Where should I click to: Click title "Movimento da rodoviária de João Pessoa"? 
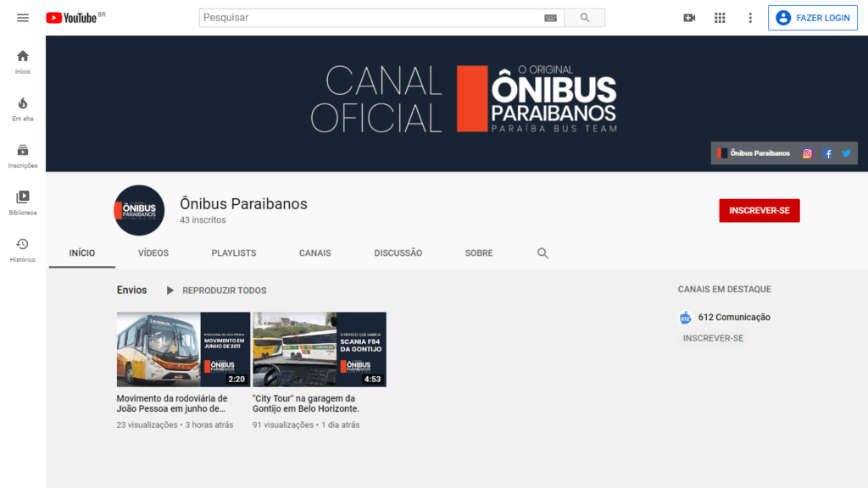[x=172, y=403]
